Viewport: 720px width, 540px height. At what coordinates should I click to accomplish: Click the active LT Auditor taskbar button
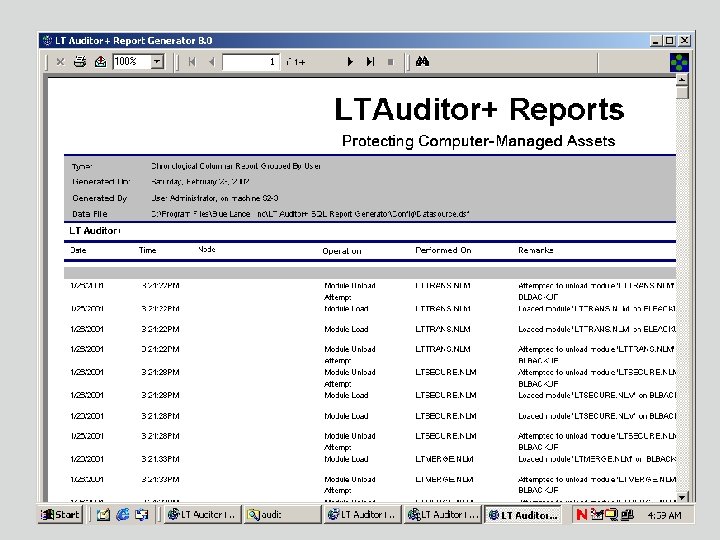click(x=525, y=515)
